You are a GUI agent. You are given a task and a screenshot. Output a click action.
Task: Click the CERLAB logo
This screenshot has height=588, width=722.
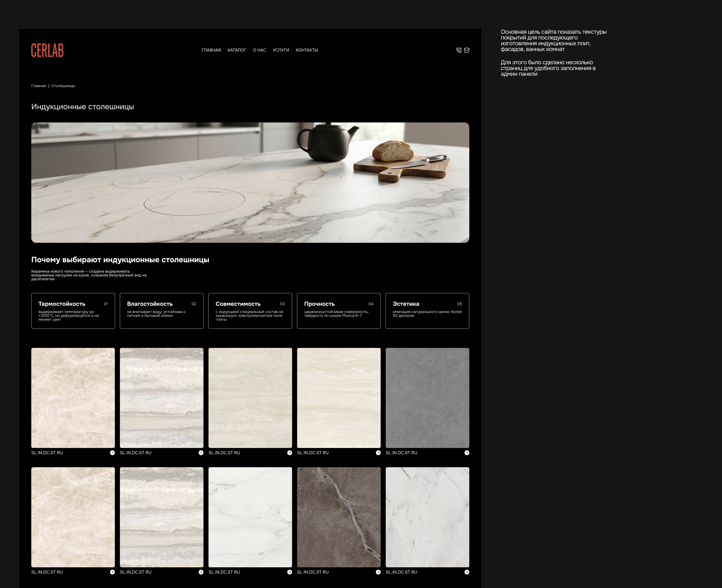coord(47,50)
